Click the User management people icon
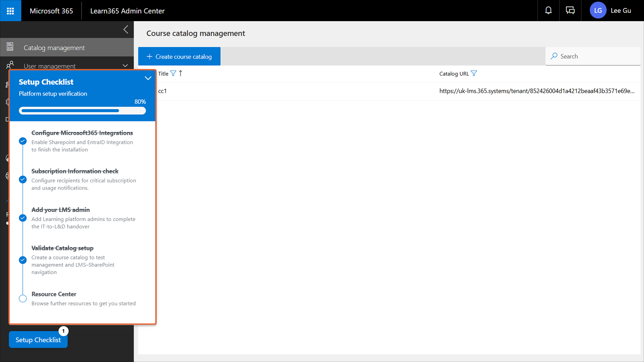644x362 pixels. (x=10, y=65)
